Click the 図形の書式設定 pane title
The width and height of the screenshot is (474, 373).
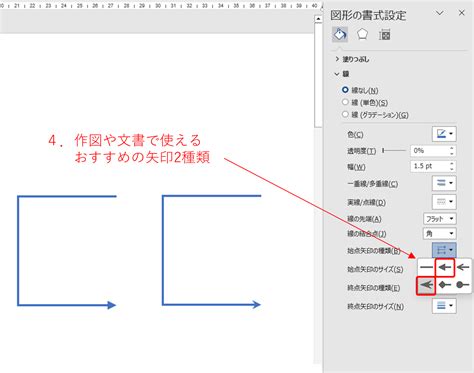point(368,15)
